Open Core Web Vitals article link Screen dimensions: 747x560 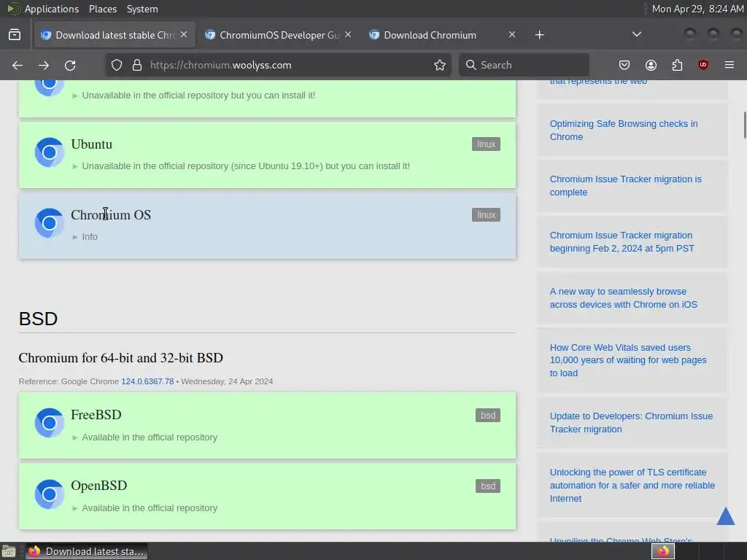[x=628, y=360]
